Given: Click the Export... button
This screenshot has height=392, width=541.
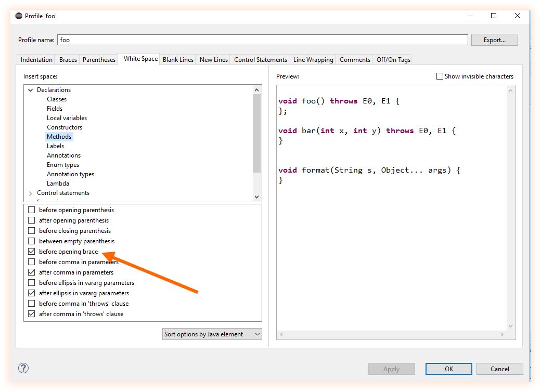Looking at the screenshot, I should click(x=494, y=40).
